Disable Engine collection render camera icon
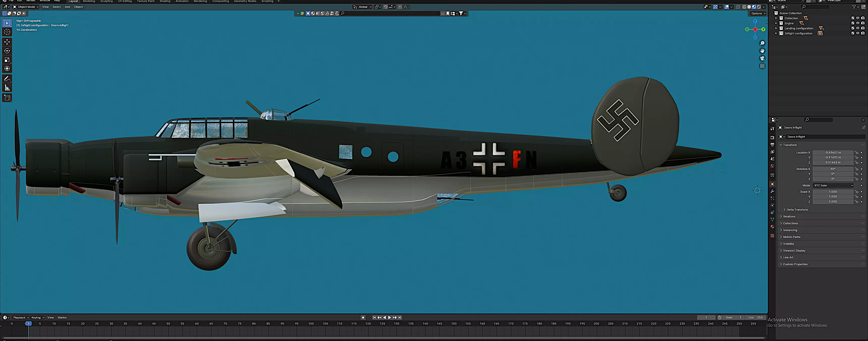This screenshot has width=868, height=341. point(863,23)
